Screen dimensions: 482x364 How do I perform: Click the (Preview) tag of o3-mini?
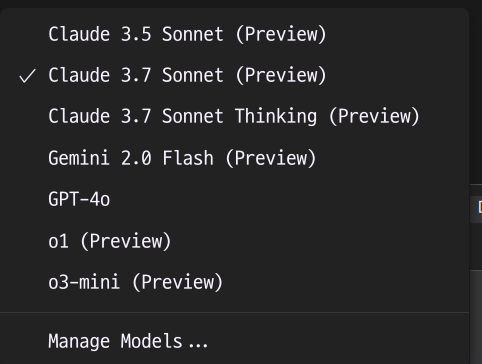tap(177, 282)
